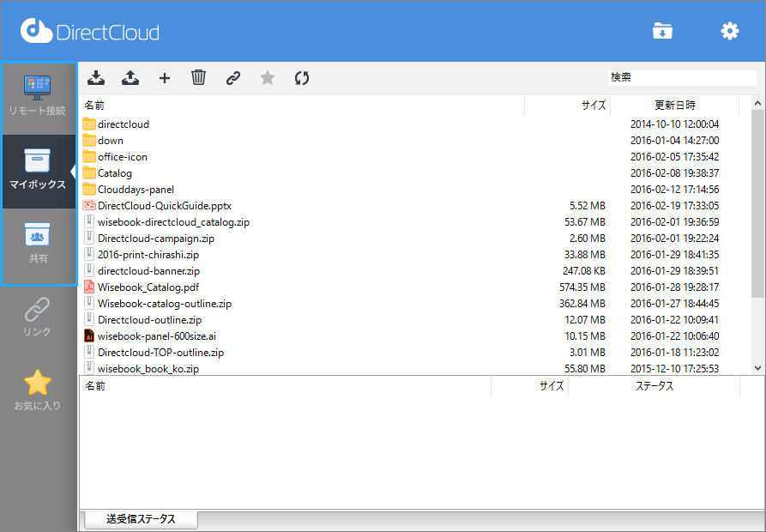Click the refresh arrows icon
766x532 pixels.
(302, 78)
